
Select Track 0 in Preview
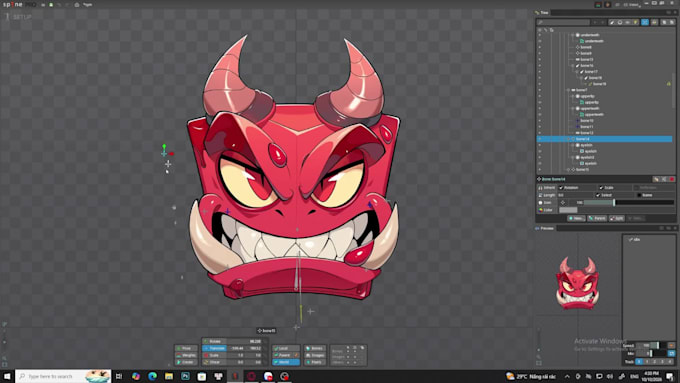click(639, 361)
